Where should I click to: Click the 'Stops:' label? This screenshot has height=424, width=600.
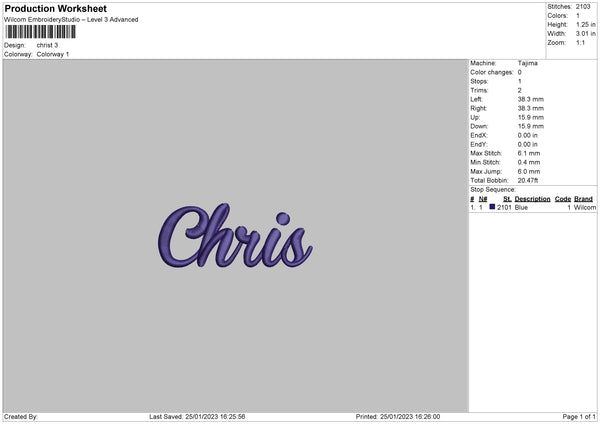(x=479, y=82)
